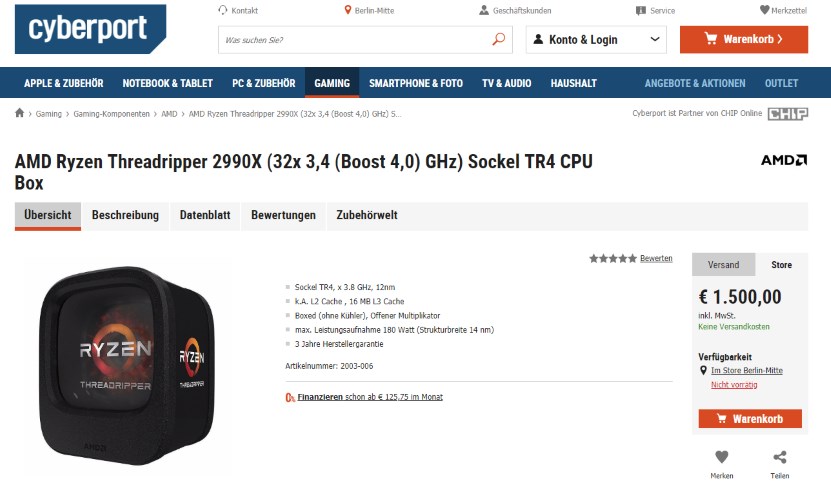This screenshot has width=831, height=492.
Task: Select the Berlin-Mitte location pin
Action: pos(348,10)
